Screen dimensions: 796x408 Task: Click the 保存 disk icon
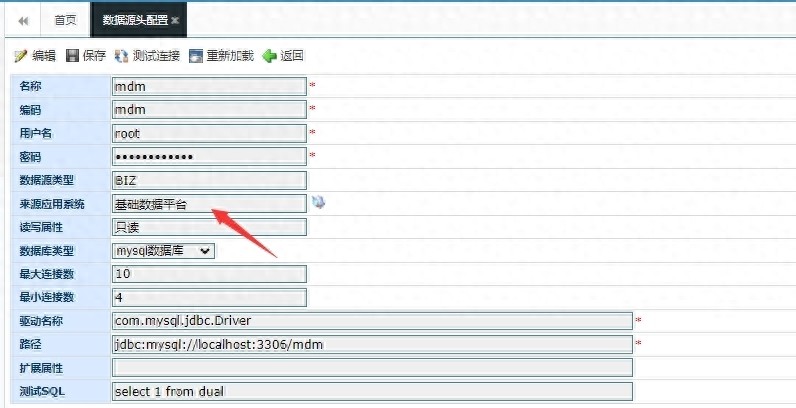[x=72, y=55]
